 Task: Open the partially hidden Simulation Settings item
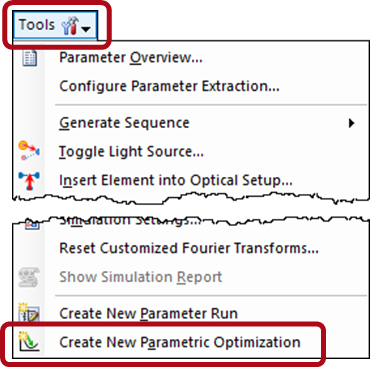point(130,221)
